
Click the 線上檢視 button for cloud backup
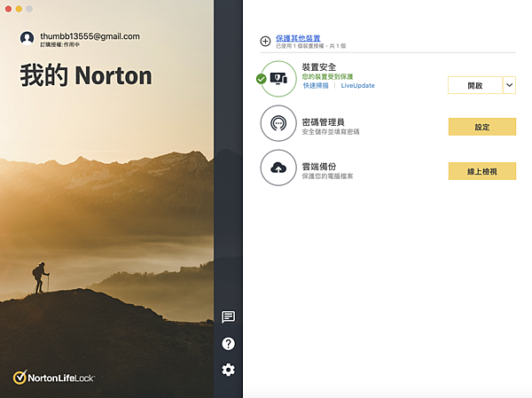point(482,171)
